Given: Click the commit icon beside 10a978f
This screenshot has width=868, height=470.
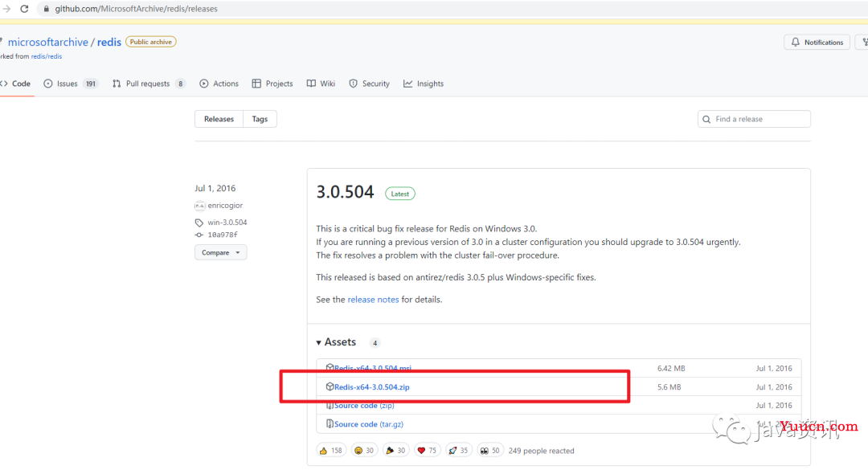Looking at the screenshot, I should [x=199, y=235].
